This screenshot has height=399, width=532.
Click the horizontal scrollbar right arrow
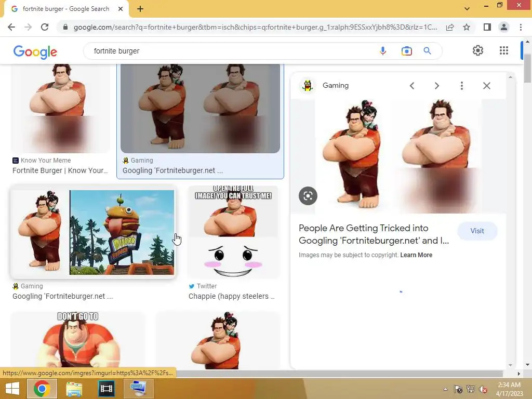pyautogui.click(x=518, y=374)
